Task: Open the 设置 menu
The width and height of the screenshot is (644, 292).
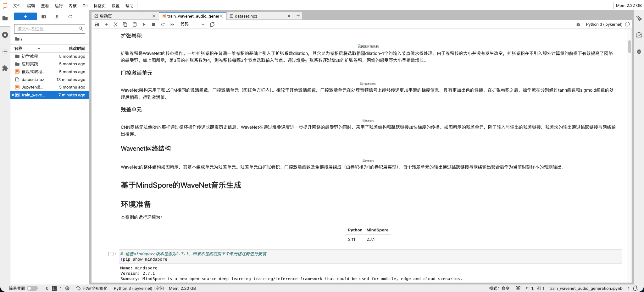Action: [x=116, y=6]
